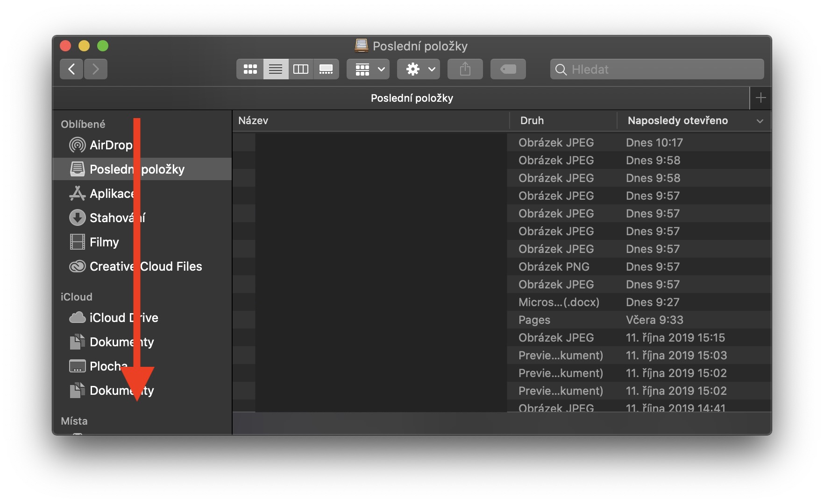
Task: Open Plocha in the sidebar
Action: click(142, 366)
